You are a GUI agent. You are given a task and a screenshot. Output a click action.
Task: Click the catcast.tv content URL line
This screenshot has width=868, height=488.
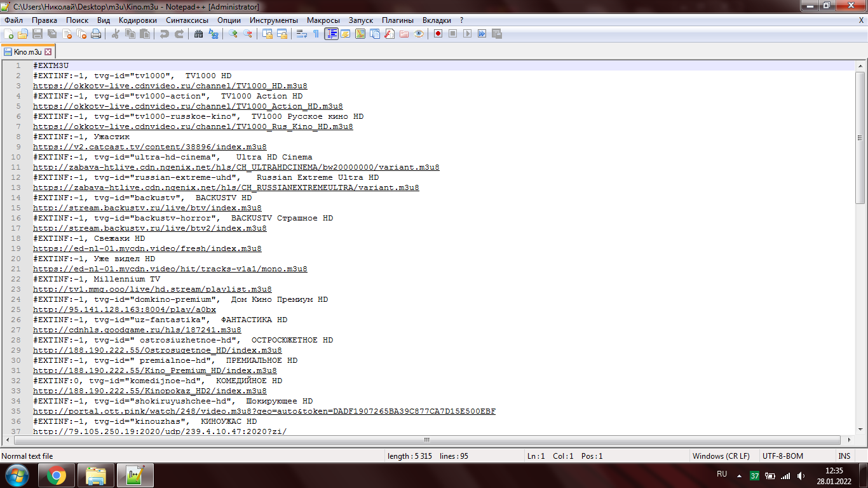(150, 147)
